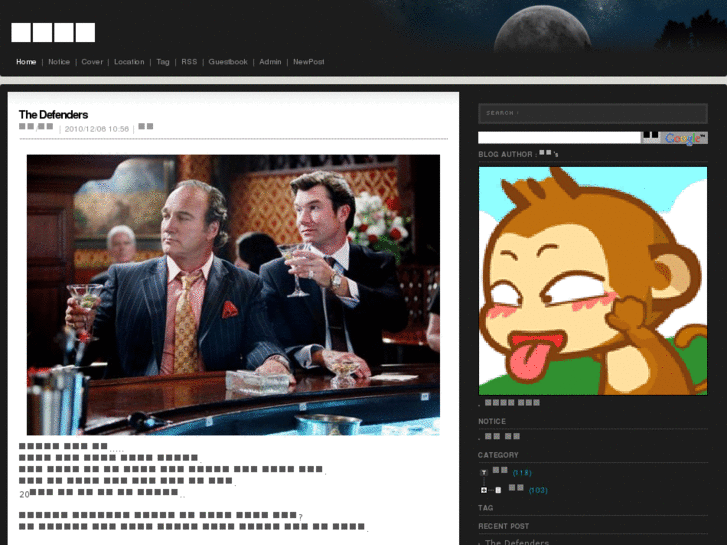Click the RECENT POST heading
Image resolution: width=727 pixels, height=545 pixels.
coord(504,526)
